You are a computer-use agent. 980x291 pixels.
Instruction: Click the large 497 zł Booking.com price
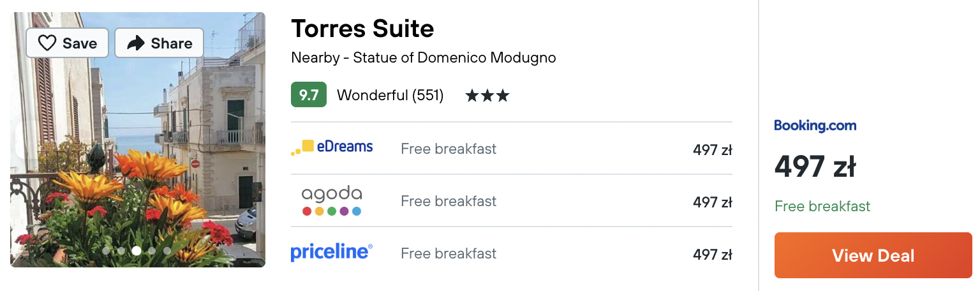click(815, 167)
